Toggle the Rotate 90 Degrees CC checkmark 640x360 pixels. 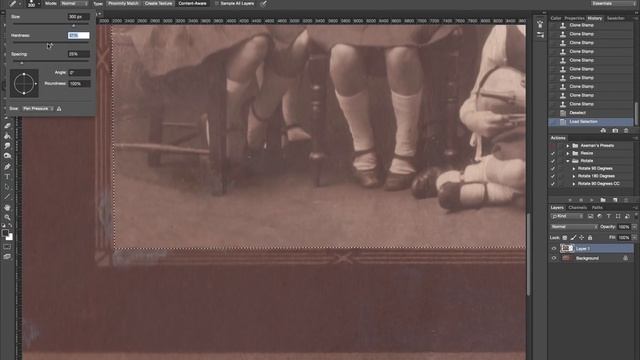click(x=553, y=184)
